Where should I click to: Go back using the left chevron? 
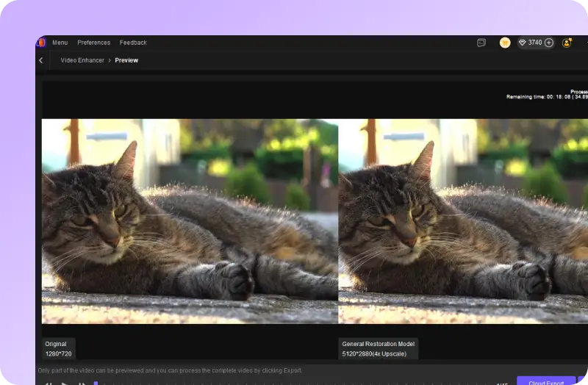(x=41, y=60)
